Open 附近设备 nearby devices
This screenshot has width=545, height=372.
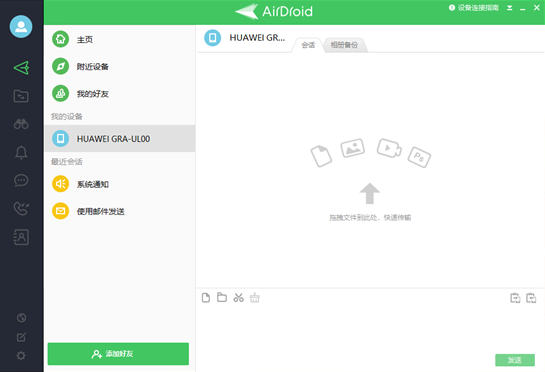pos(120,66)
